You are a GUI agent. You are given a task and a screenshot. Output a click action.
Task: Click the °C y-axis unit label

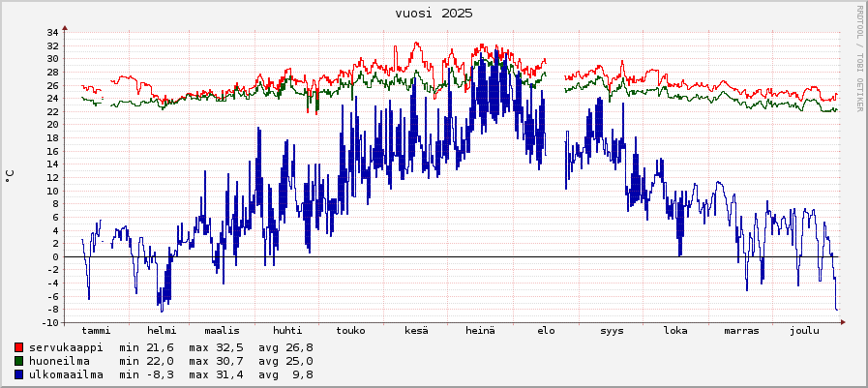(x=11, y=176)
